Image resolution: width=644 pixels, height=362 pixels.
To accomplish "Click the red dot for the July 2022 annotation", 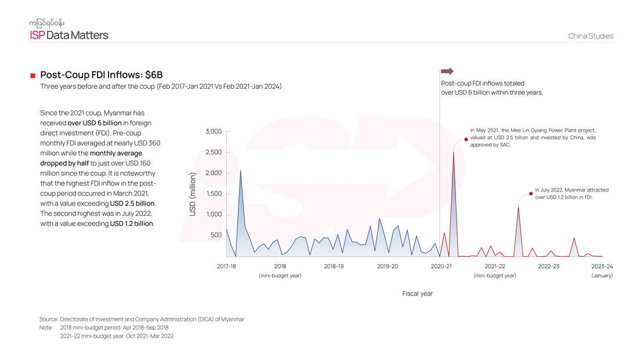I will click(x=530, y=194).
